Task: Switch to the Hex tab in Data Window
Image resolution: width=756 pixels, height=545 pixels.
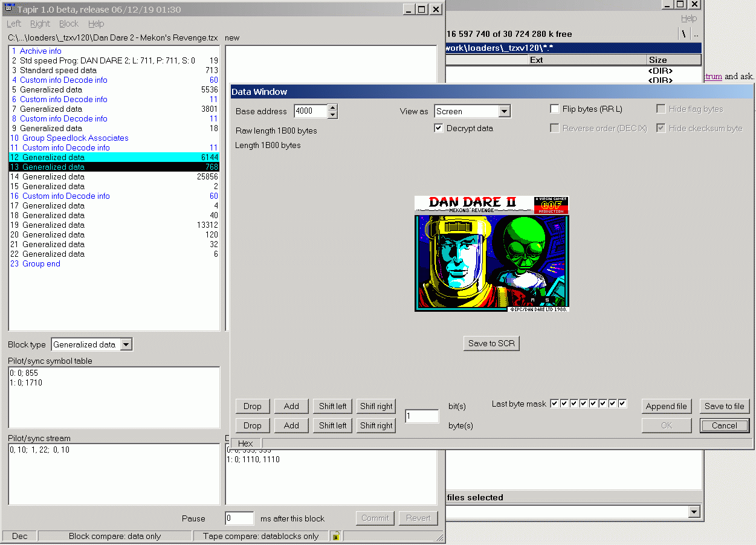Action: click(x=245, y=443)
